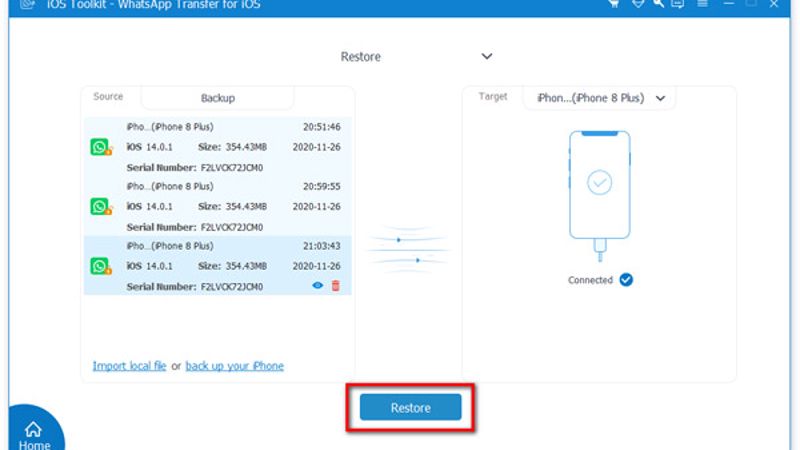Screen dimensions: 800x450
Task: Click the device name in the second backup row
Action: [x=170, y=186]
